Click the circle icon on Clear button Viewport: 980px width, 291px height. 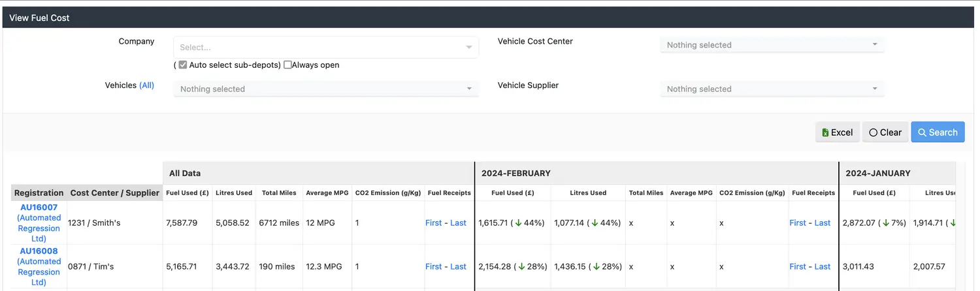coord(873,132)
